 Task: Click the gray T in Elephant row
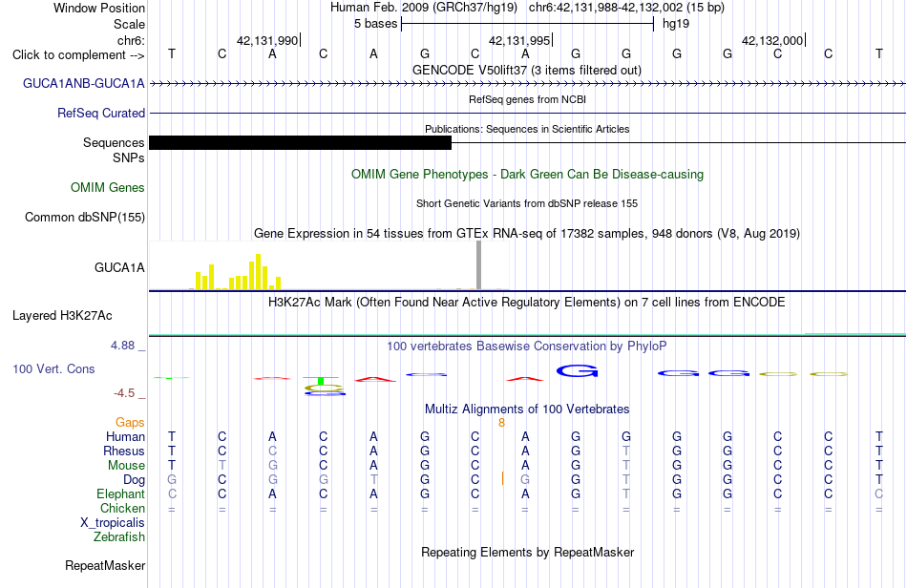pos(626,493)
